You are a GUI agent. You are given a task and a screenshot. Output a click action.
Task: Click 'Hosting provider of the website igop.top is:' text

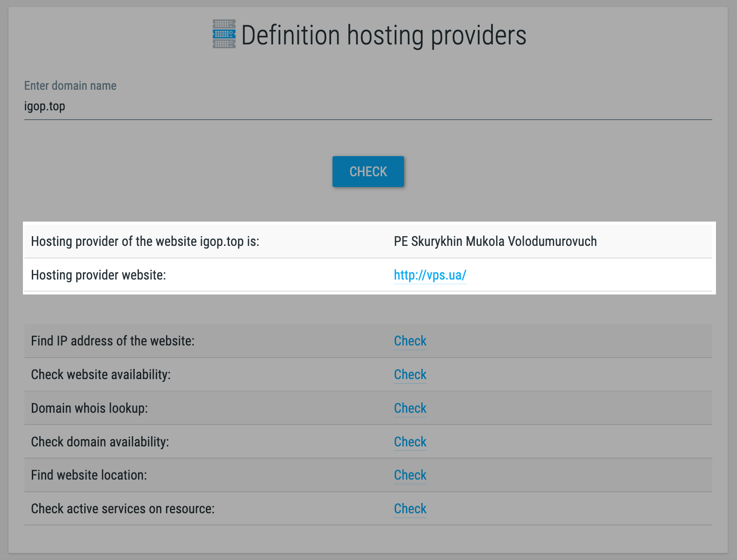pyautogui.click(x=145, y=241)
